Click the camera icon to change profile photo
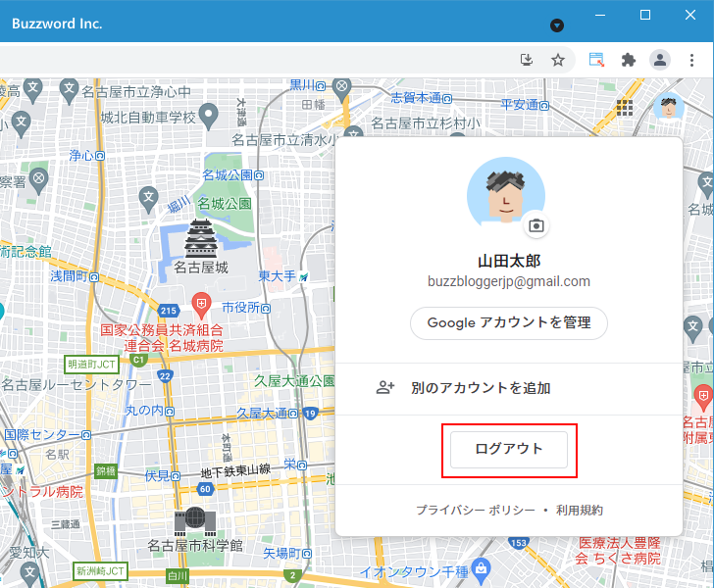Screen dimensions: 714x588 point(535,225)
